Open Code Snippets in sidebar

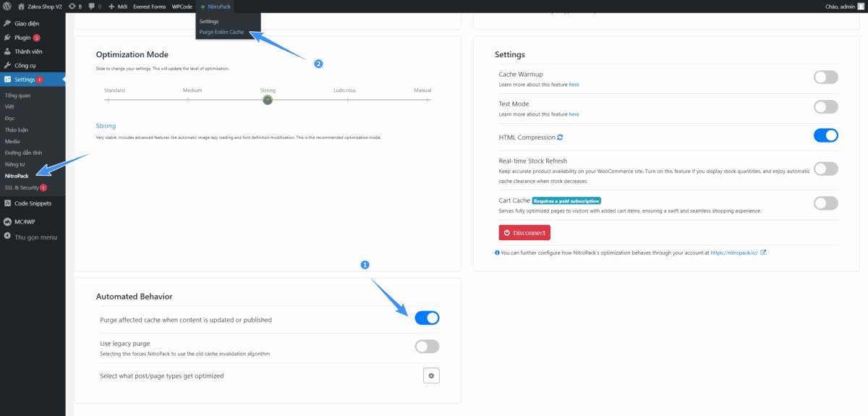click(33, 203)
